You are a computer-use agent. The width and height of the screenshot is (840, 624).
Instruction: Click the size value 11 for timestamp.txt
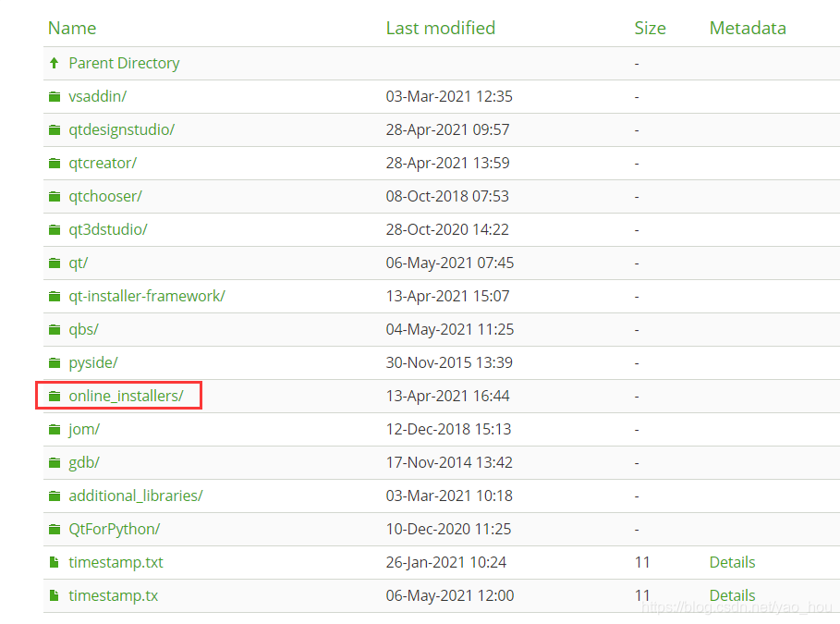(642, 562)
